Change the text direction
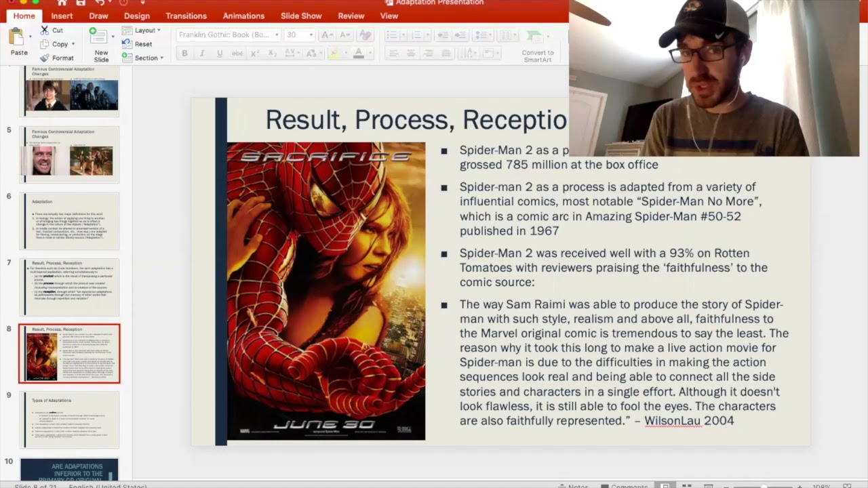Viewport: 868px width, 488px height. (x=470, y=53)
